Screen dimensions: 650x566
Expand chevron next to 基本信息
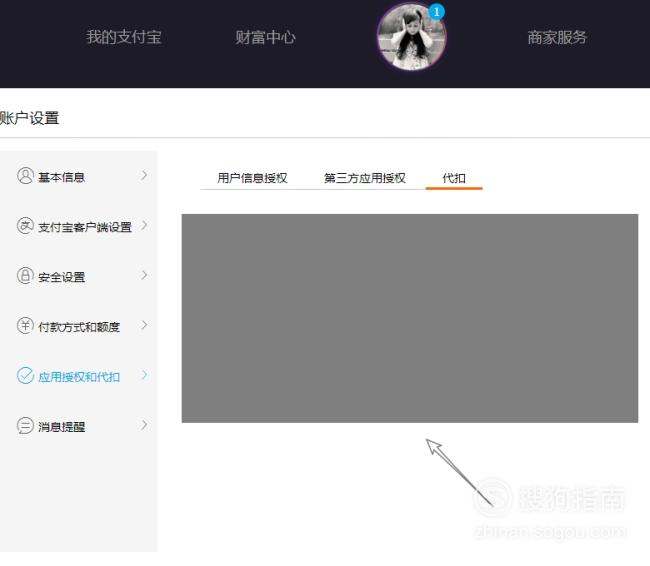(144, 175)
